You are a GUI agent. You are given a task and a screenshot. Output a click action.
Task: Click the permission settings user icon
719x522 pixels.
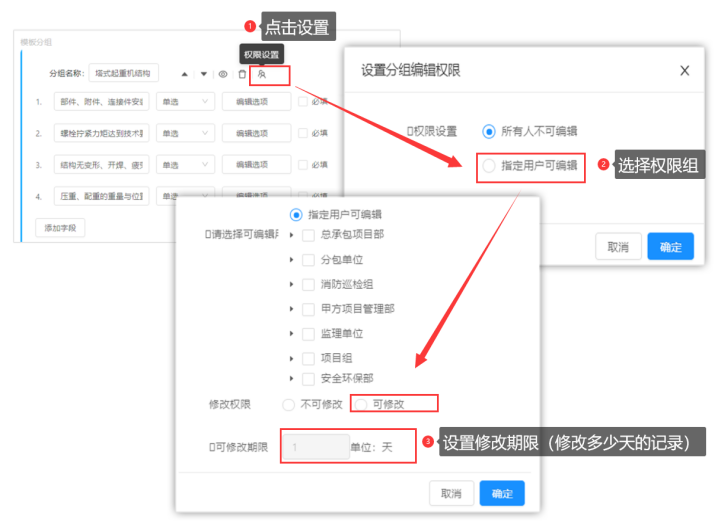pyautogui.click(x=262, y=74)
